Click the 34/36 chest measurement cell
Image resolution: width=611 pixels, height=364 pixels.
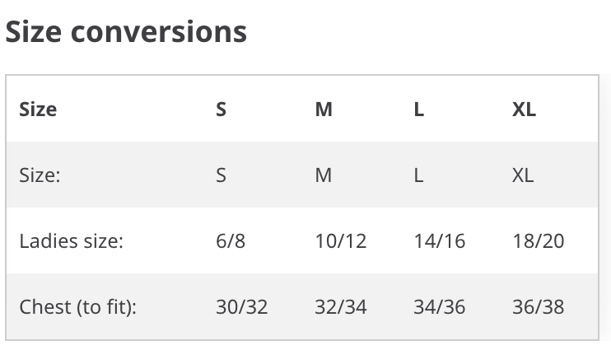[440, 307]
